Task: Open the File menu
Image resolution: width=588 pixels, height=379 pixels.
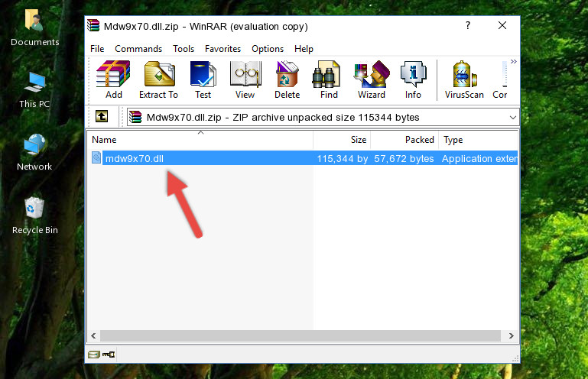Action: click(x=97, y=49)
